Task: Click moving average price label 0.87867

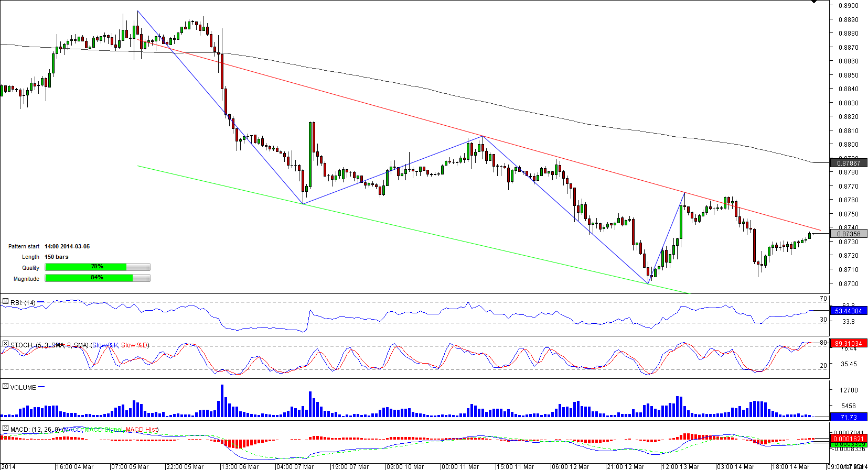Action: pos(849,163)
